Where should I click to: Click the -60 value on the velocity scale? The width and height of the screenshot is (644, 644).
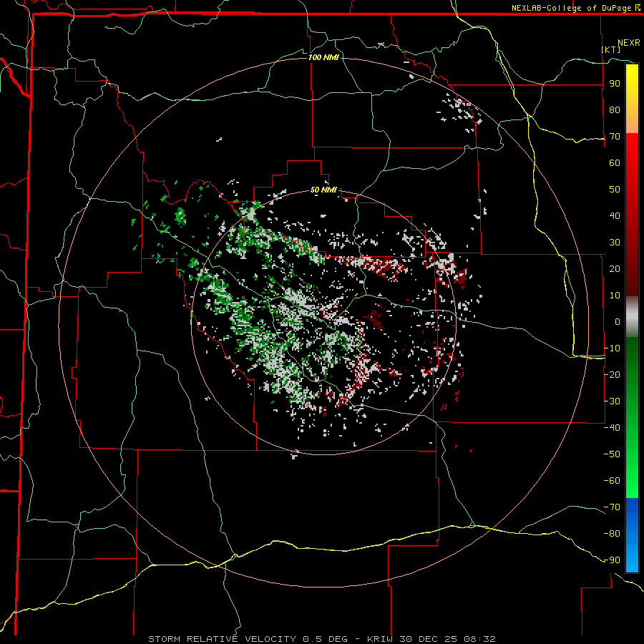[612, 481]
